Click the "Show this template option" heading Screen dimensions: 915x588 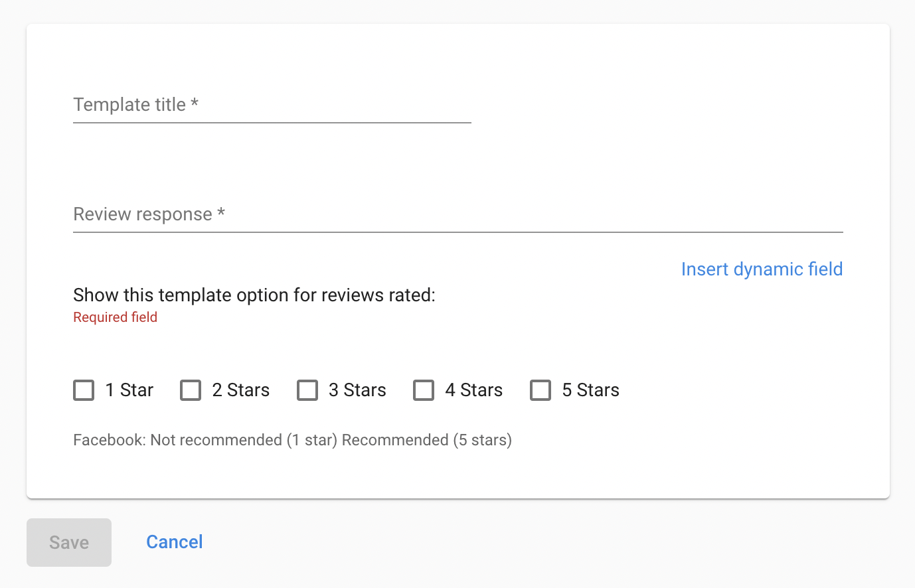tap(254, 295)
